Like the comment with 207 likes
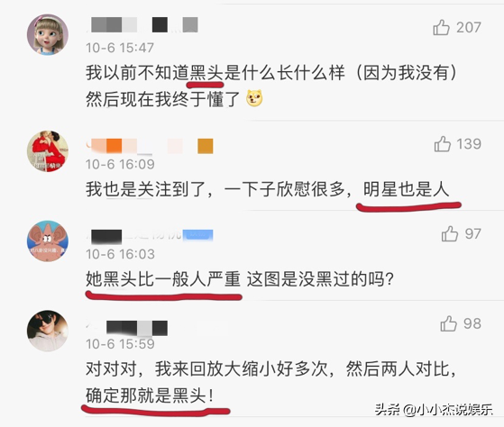The width and height of the screenshot is (504, 427). tap(441, 27)
